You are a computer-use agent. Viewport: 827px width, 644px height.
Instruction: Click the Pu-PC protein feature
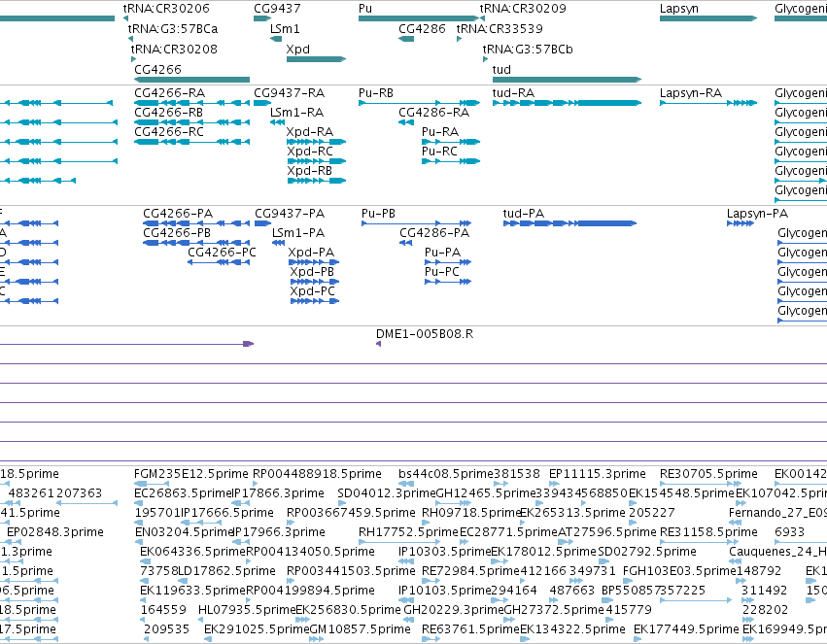point(448,282)
